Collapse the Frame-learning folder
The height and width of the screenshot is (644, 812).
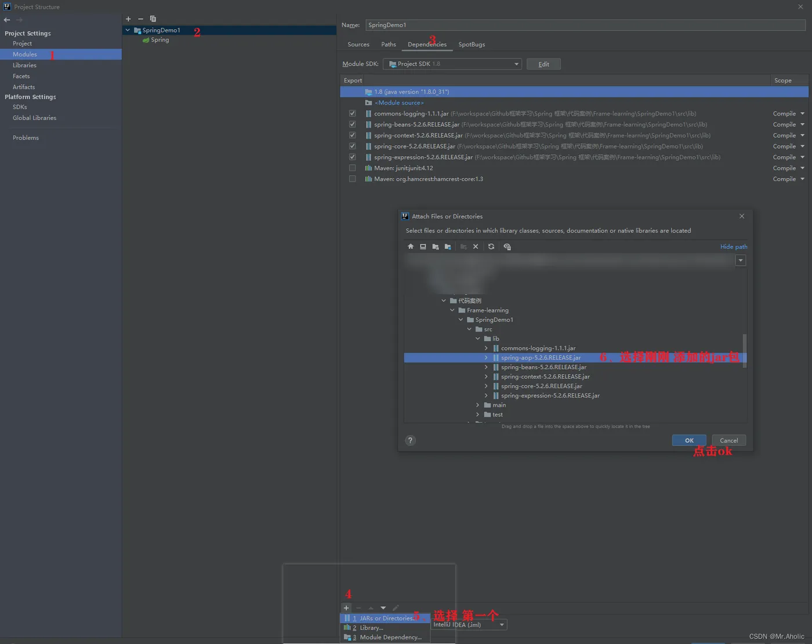point(452,310)
